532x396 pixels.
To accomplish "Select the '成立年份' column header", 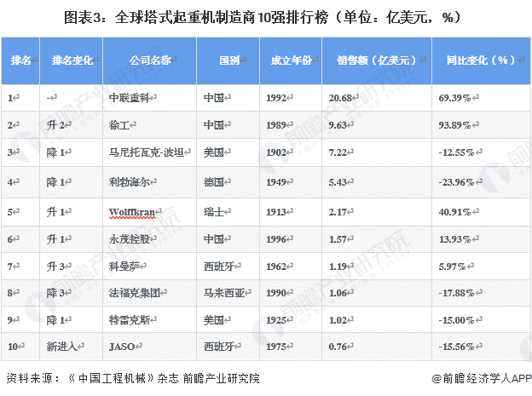I will pos(291,60).
